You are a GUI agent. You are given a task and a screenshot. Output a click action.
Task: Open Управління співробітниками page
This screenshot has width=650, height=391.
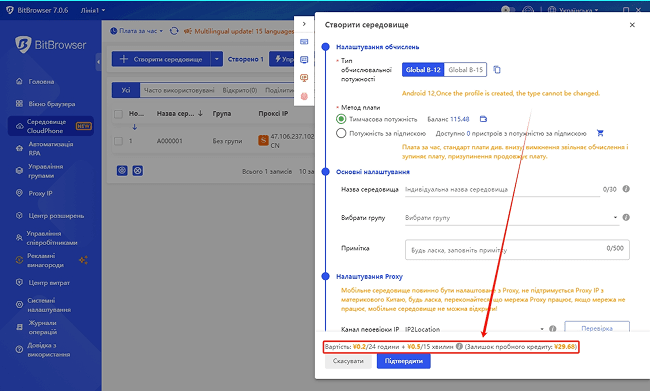coord(52,238)
